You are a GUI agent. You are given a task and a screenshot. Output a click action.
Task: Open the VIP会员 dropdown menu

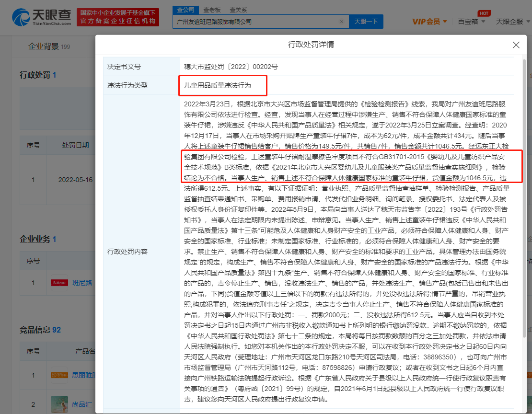429,22
